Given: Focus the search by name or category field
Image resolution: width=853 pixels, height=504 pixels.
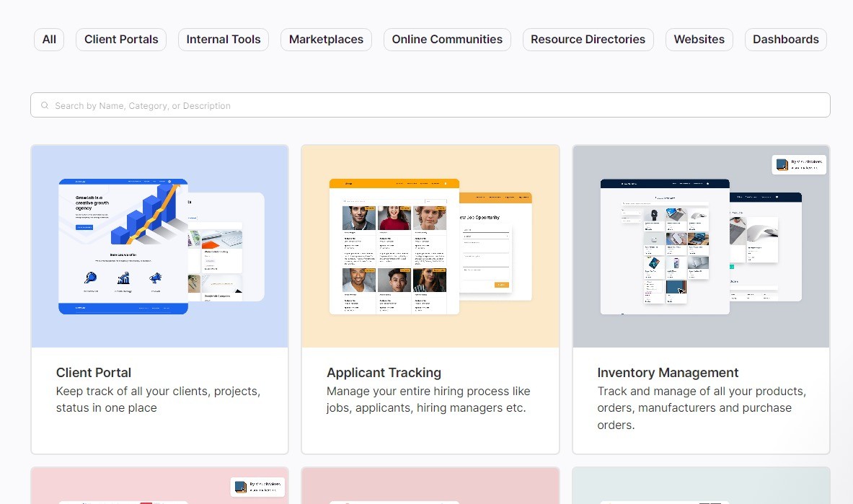Looking at the screenshot, I should click(433, 105).
